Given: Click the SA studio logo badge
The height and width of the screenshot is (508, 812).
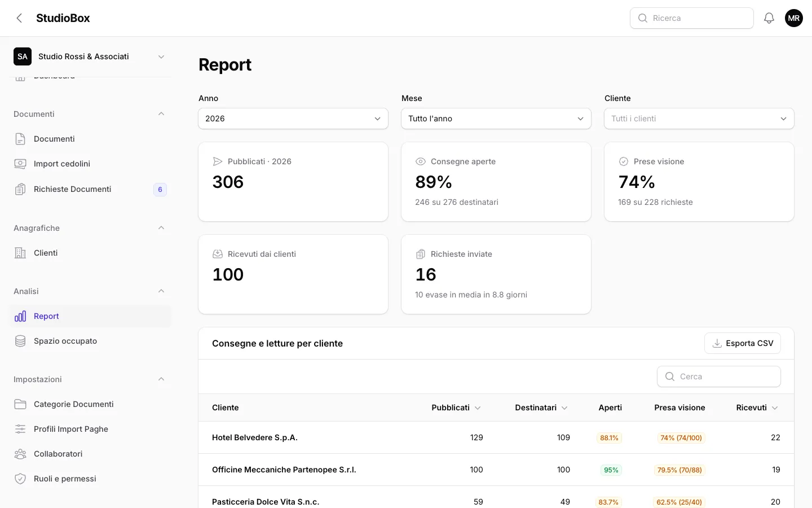Looking at the screenshot, I should coord(23,56).
